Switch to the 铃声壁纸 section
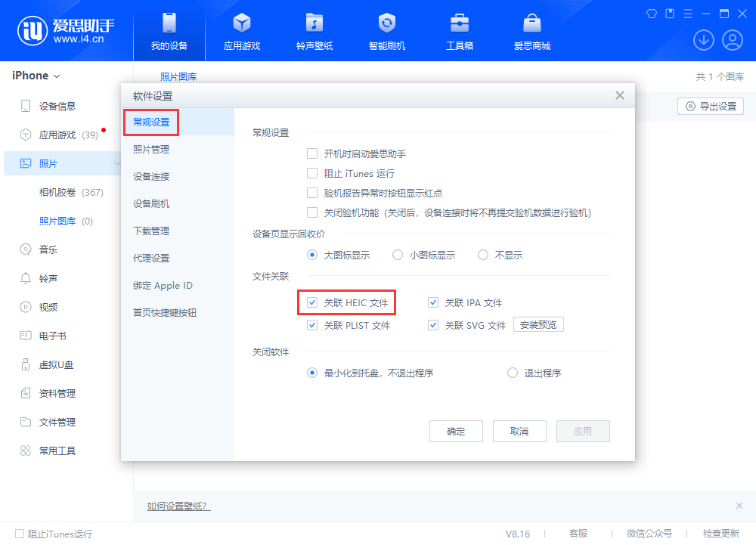 [314, 30]
